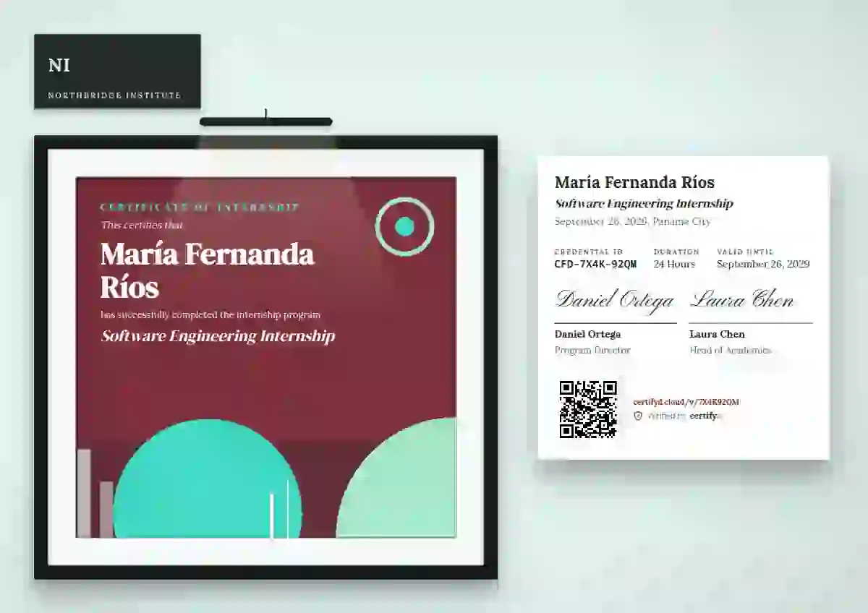Click "Certificate of Internship" heading in frame

tap(200, 207)
